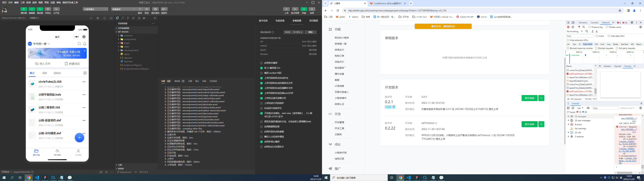Click the 预览 preview eye icon
Screen dimensions: 644x181
tap(147, 9)
